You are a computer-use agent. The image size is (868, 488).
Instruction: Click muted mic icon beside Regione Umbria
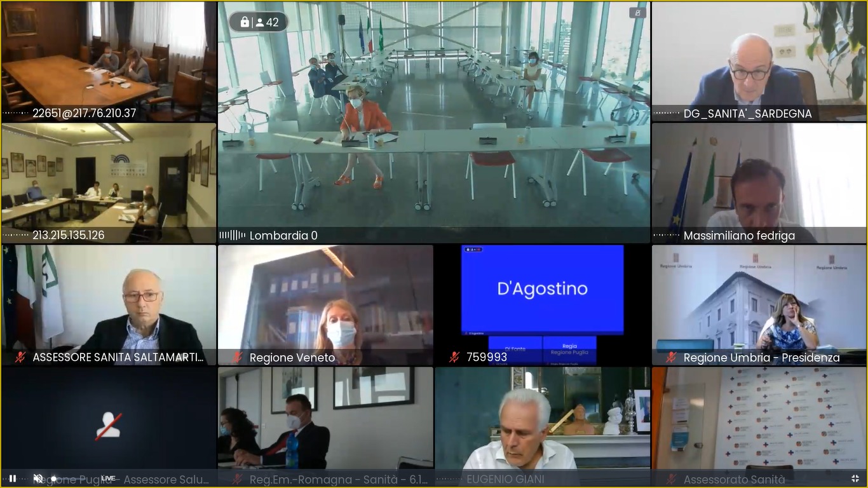(671, 357)
